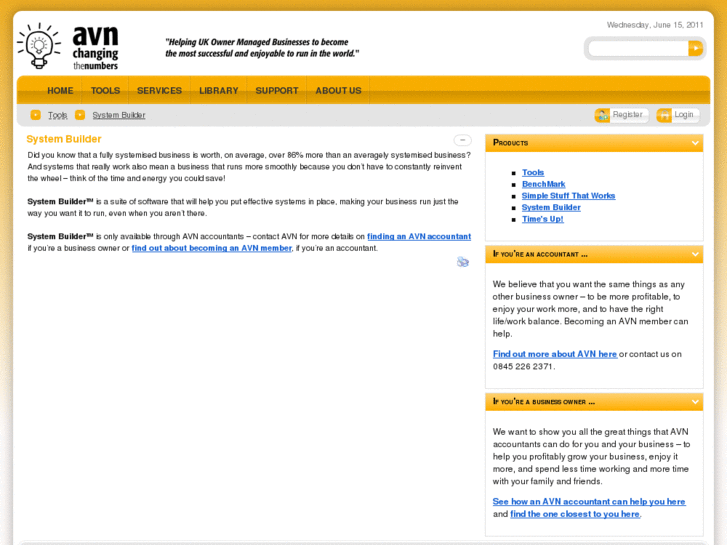Viewport: 727px width, 545px height.
Task: Open the SERVICES menu item
Action: coord(159,90)
